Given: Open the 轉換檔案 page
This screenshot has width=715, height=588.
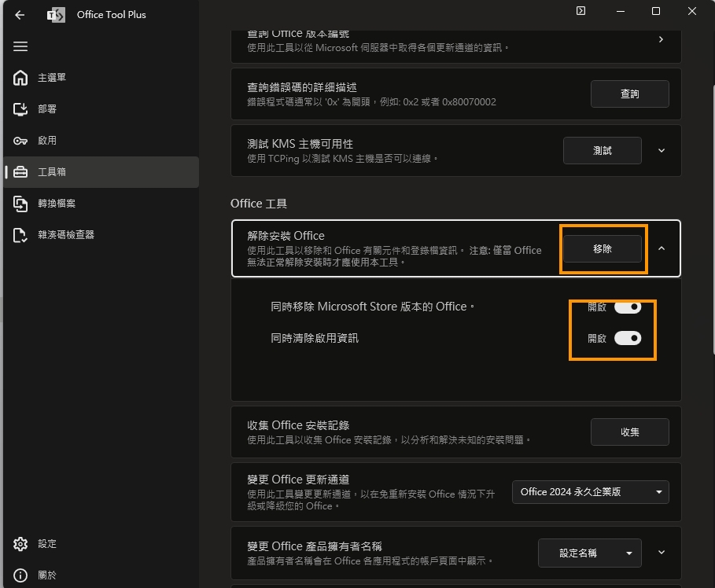Looking at the screenshot, I should [101, 204].
